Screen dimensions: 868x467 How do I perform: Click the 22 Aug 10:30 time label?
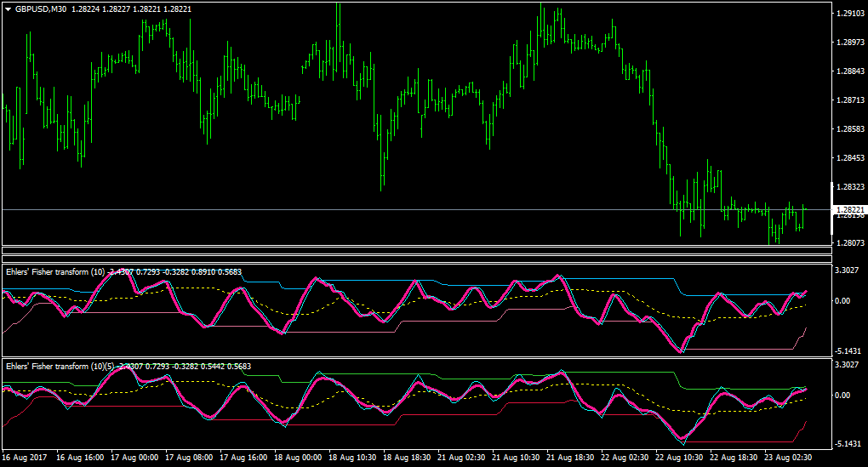click(x=679, y=458)
